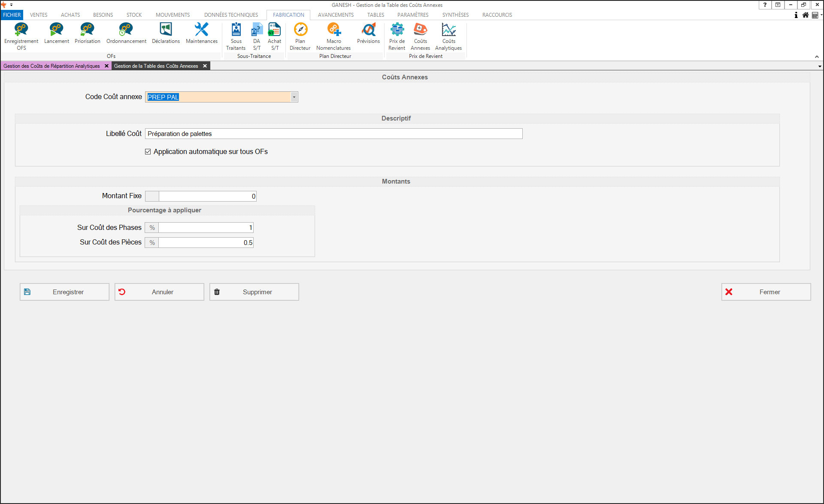Image resolution: width=824 pixels, height=504 pixels.
Task: Expand the Code Coût annexe dropdown
Action: point(294,97)
